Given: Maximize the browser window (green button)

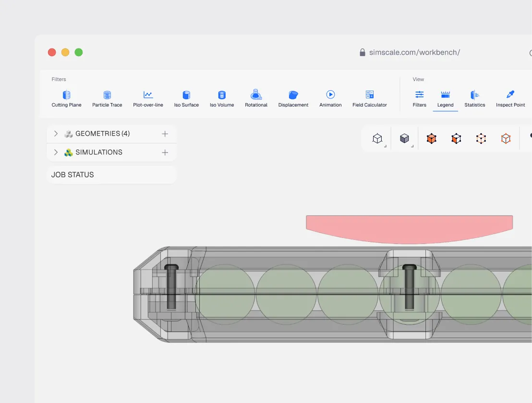Looking at the screenshot, I should pyautogui.click(x=79, y=52).
